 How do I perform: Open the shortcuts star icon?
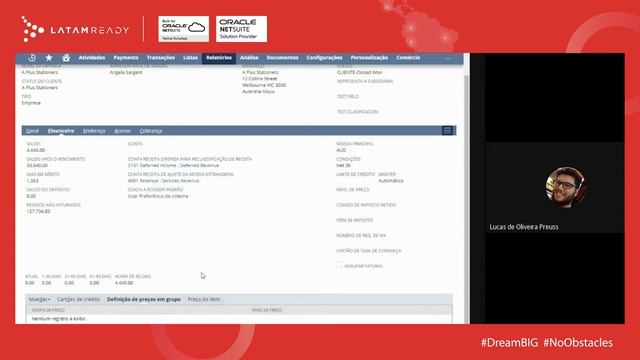click(49, 58)
